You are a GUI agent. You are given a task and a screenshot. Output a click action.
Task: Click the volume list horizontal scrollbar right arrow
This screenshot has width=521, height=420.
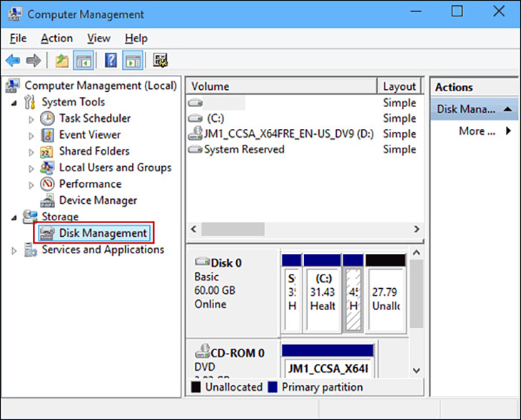(417, 230)
